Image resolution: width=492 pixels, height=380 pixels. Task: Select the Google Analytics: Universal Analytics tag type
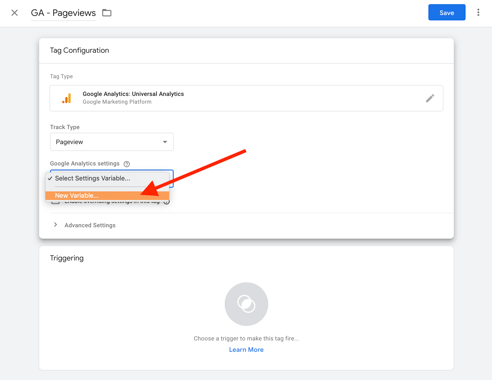(246, 98)
